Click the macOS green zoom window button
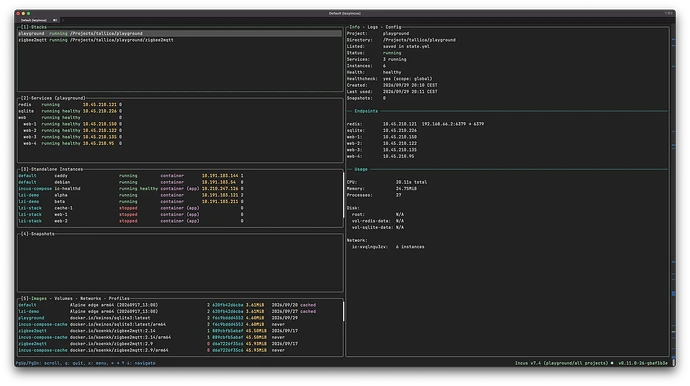This screenshot has width=690, height=386. [29, 14]
